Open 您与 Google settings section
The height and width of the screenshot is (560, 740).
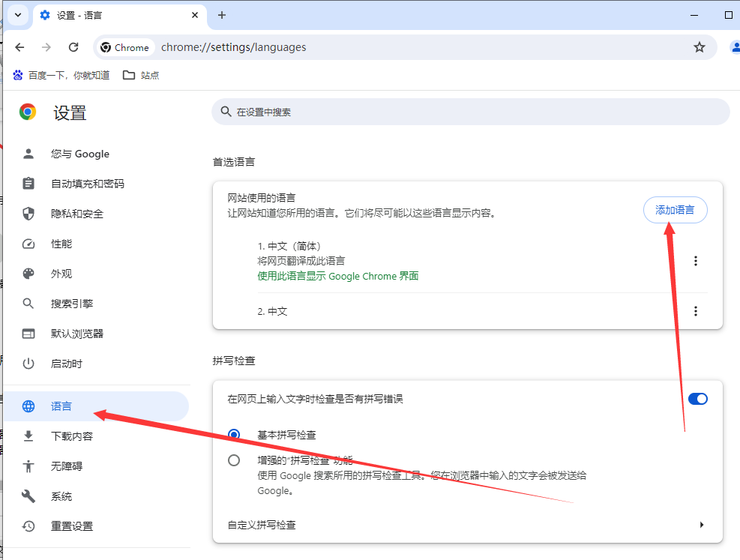[96, 154]
